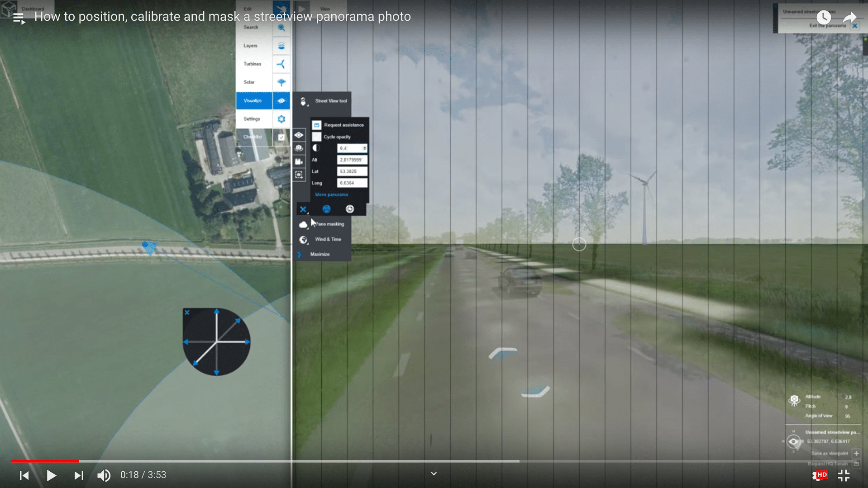868x488 pixels.
Task: Exit full screen mode
Action: 844,475
